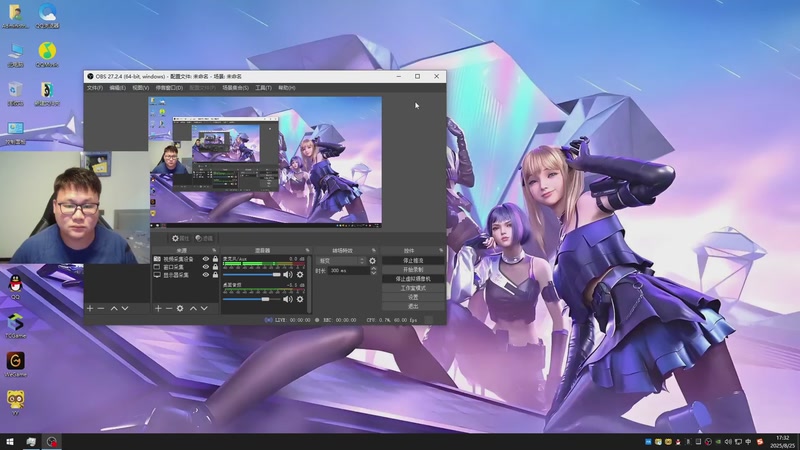Click the transition duration 300 ms field
The width and height of the screenshot is (800, 450).
coord(349,271)
